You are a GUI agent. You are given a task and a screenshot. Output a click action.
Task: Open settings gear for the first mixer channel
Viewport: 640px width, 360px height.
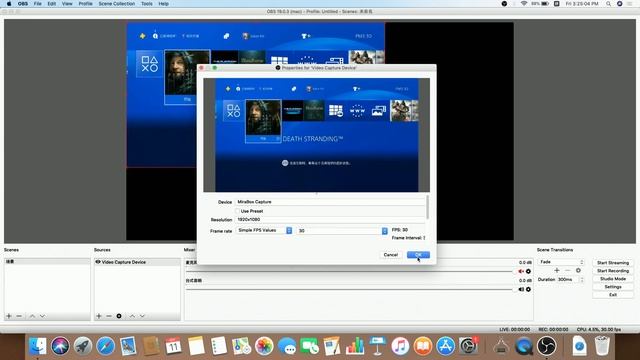point(528,271)
